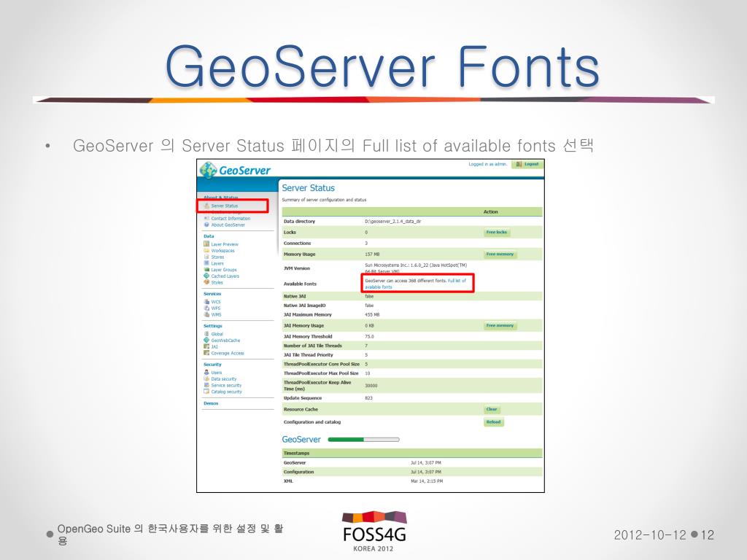Click the JVM Version value text
Viewport: 747px width, 560px height.
coord(416,268)
